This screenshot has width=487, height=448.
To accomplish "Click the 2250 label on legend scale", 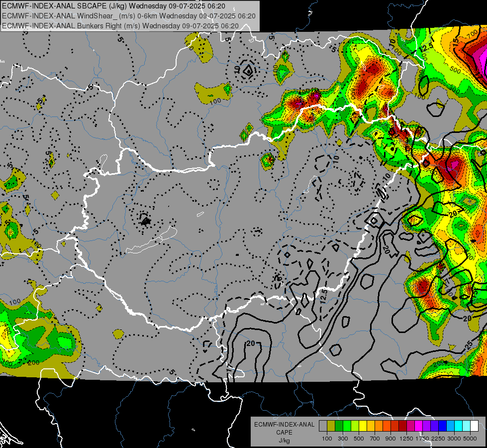I will 438,439.
